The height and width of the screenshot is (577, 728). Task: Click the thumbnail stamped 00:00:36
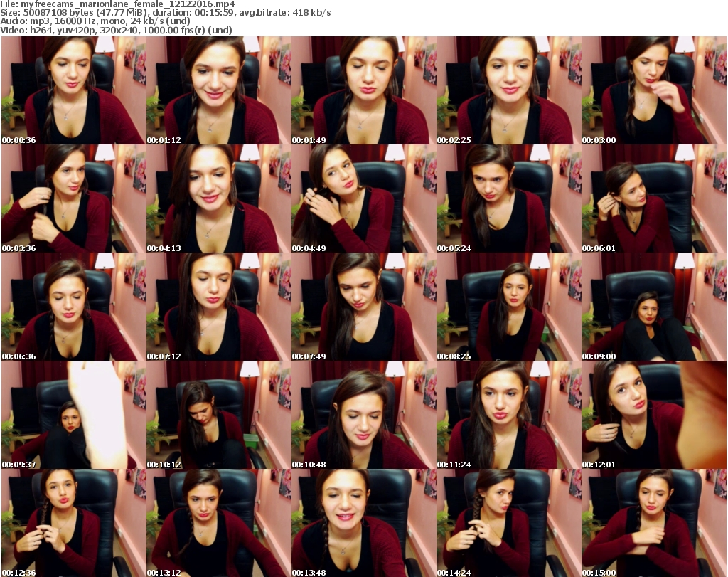73,90
